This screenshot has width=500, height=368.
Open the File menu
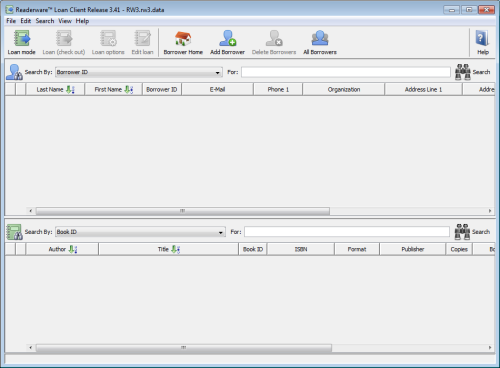tap(11, 21)
